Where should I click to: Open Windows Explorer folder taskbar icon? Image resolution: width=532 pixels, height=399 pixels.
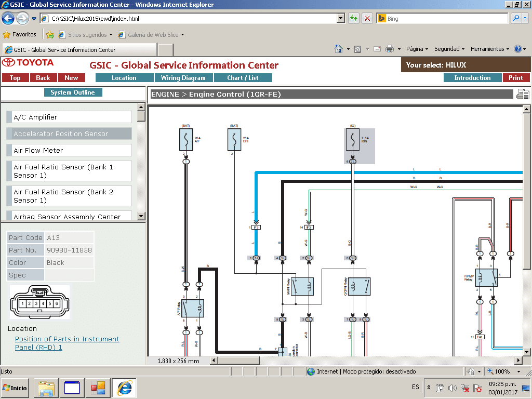coord(46,388)
